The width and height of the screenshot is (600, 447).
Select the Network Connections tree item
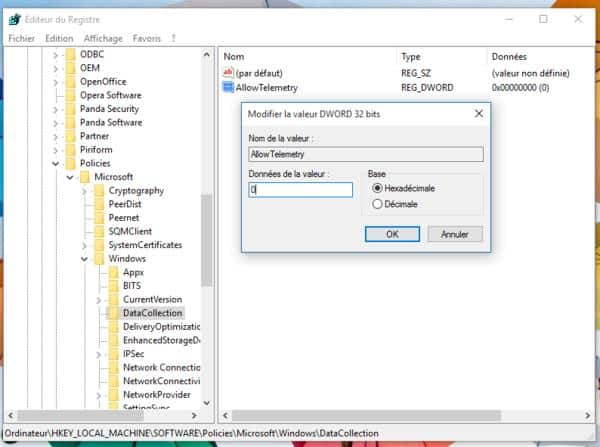(x=161, y=367)
